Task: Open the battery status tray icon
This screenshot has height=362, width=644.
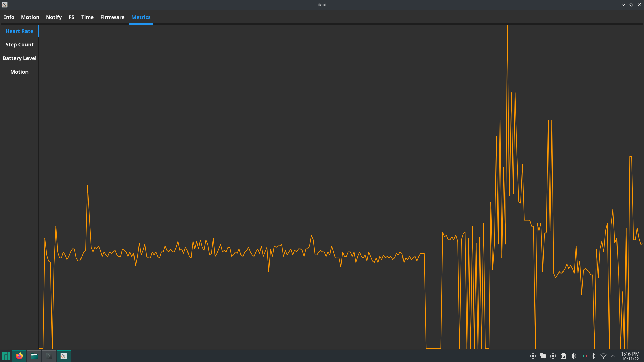Action: [x=583, y=356]
